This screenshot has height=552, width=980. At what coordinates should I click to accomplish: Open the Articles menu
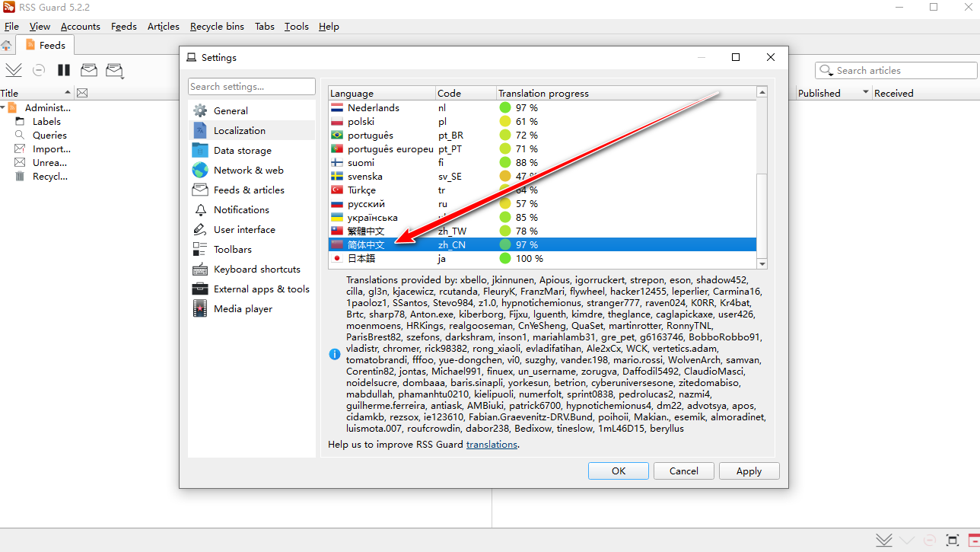[x=164, y=26]
